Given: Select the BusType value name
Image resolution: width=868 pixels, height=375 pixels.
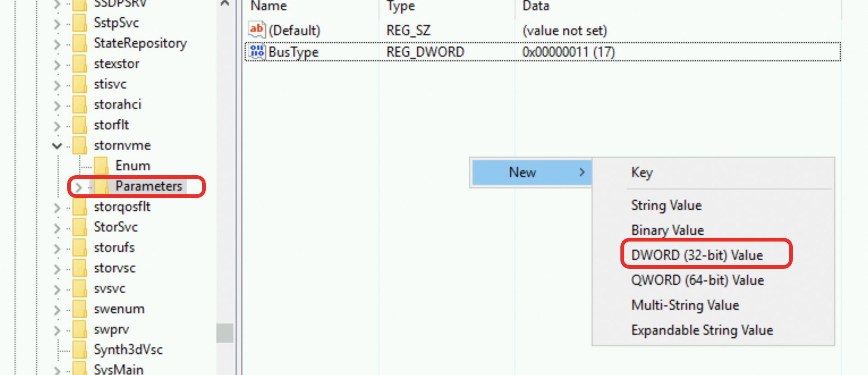Looking at the screenshot, I should (293, 52).
